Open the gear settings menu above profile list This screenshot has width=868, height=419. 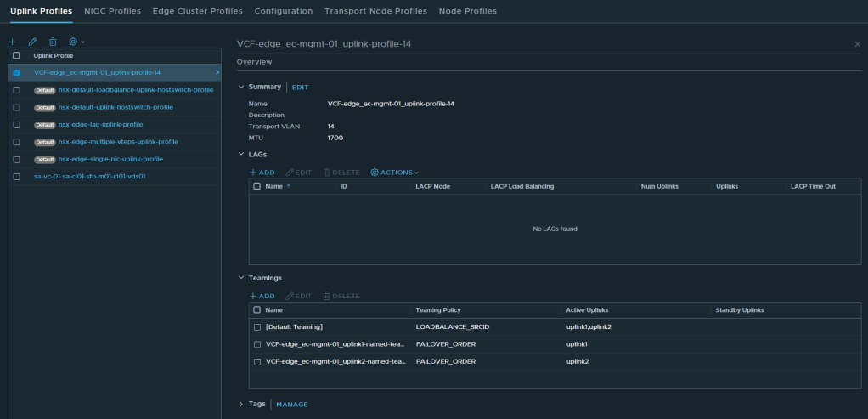pos(76,42)
